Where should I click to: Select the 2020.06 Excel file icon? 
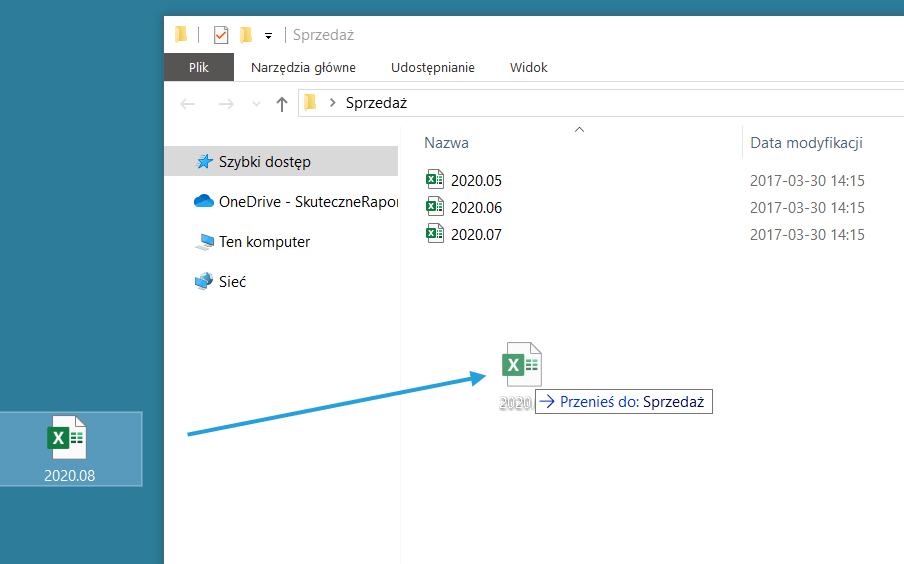pyautogui.click(x=435, y=208)
